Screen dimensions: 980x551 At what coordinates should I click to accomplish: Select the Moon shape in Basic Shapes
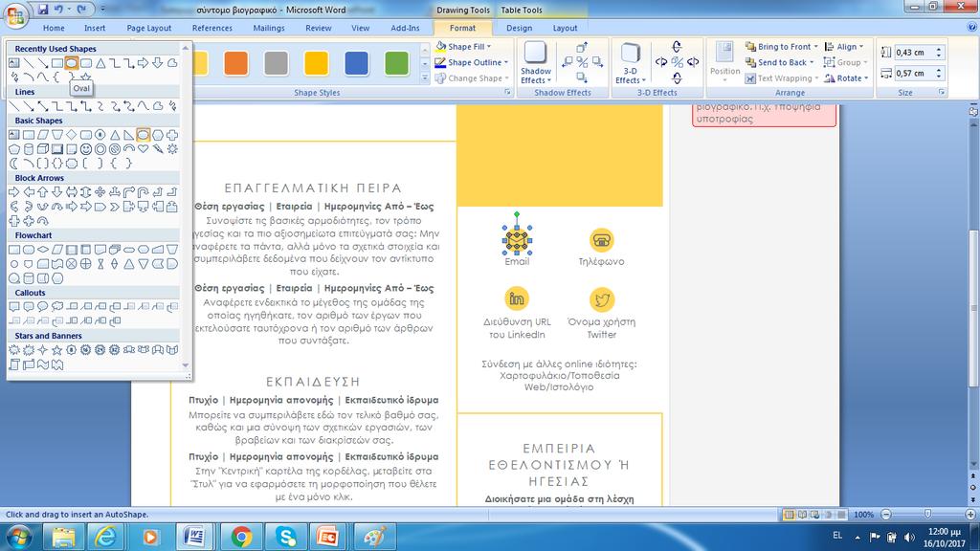tap(13, 163)
